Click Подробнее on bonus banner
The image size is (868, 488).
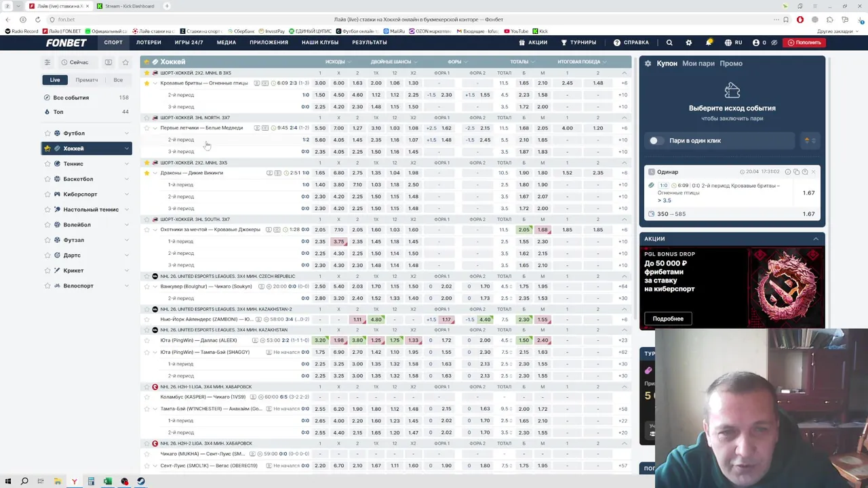[668, 319]
